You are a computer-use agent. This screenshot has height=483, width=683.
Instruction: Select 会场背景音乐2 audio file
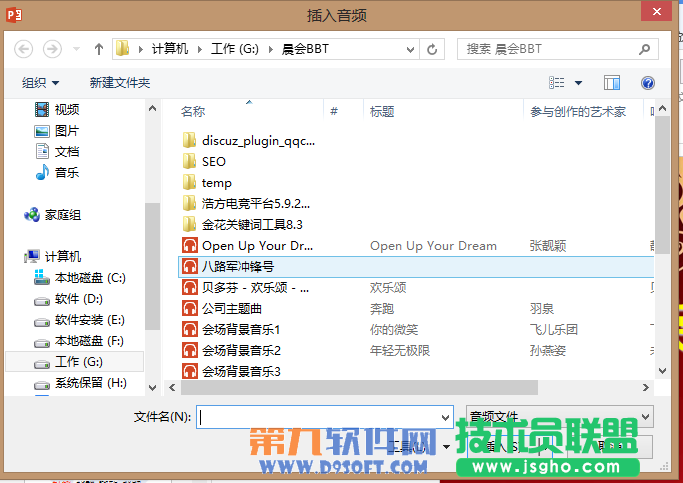coord(231,350)
